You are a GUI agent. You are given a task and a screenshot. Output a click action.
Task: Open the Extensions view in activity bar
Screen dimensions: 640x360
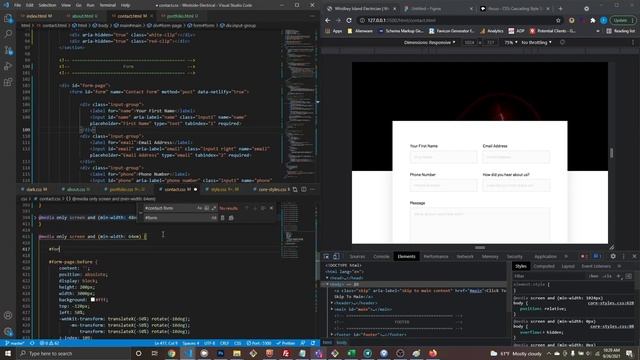pos(8,82)
